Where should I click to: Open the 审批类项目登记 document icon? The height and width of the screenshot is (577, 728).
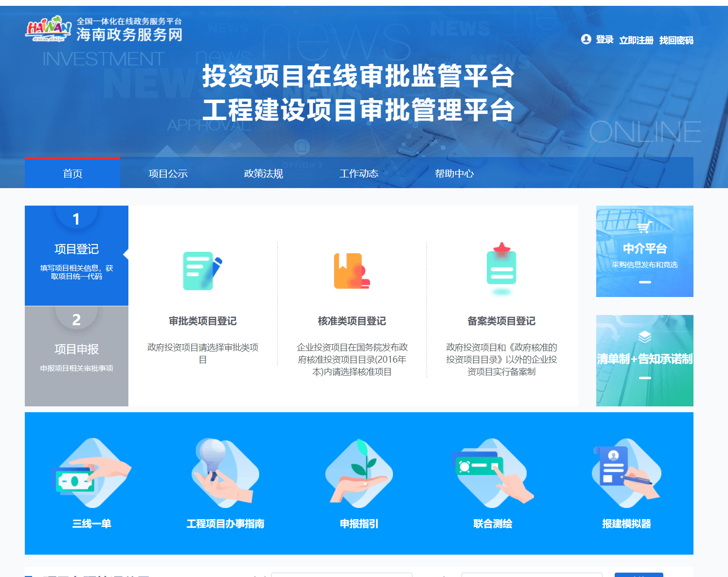[x=202, y=271]
